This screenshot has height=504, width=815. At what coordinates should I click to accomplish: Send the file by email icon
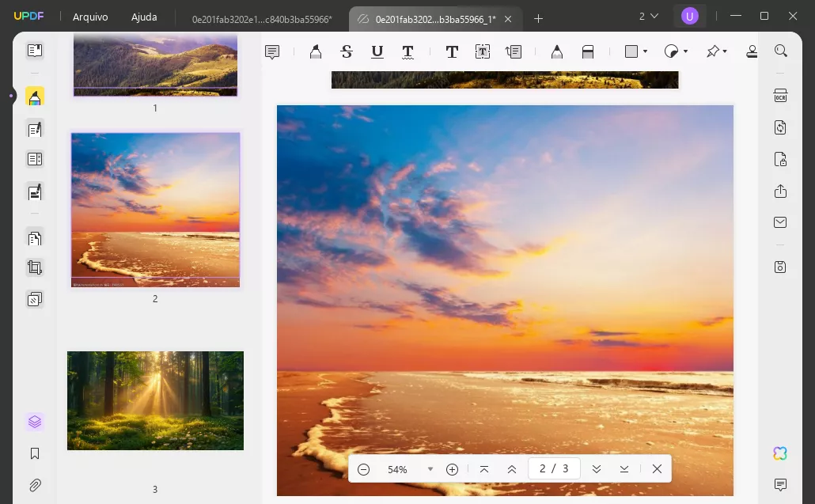point(780,222)
